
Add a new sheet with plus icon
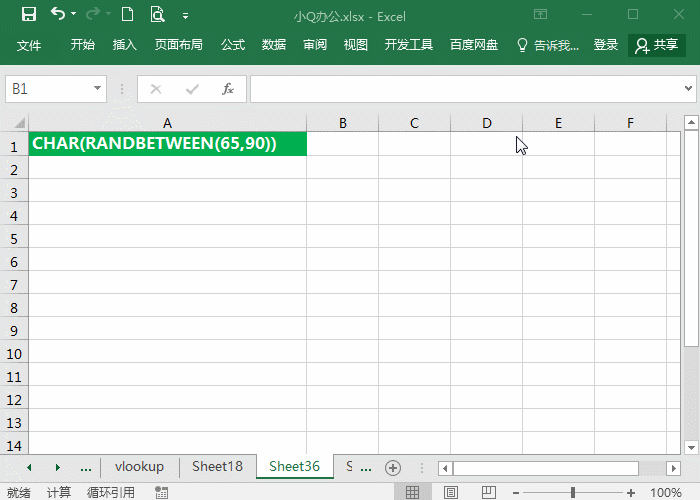[393, 467]
